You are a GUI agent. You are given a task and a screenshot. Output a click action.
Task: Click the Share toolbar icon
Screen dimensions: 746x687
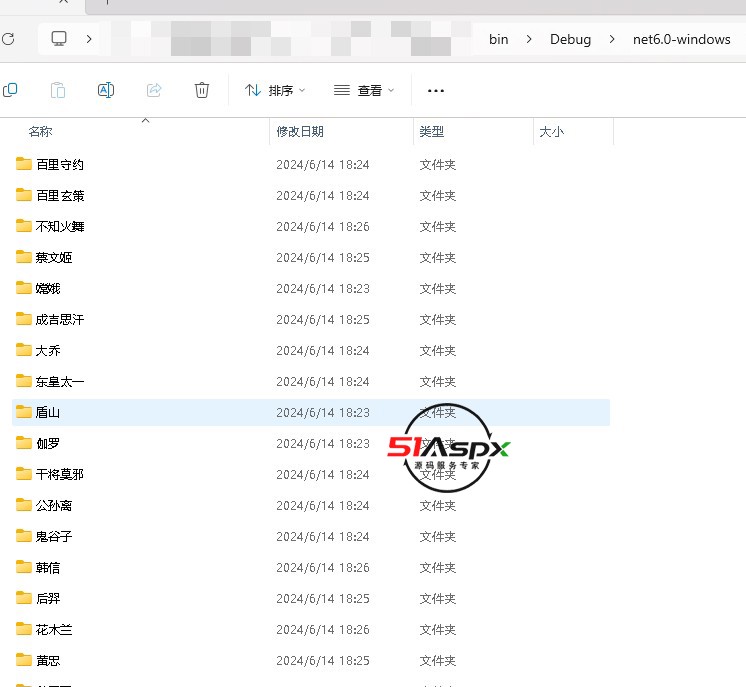[x=154, y=90]
